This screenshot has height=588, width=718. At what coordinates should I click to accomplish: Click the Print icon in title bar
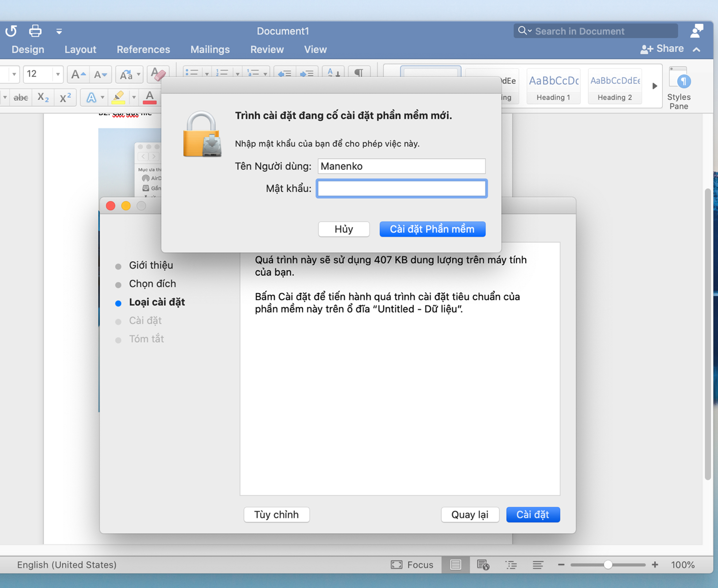click(x=35, y=31)
